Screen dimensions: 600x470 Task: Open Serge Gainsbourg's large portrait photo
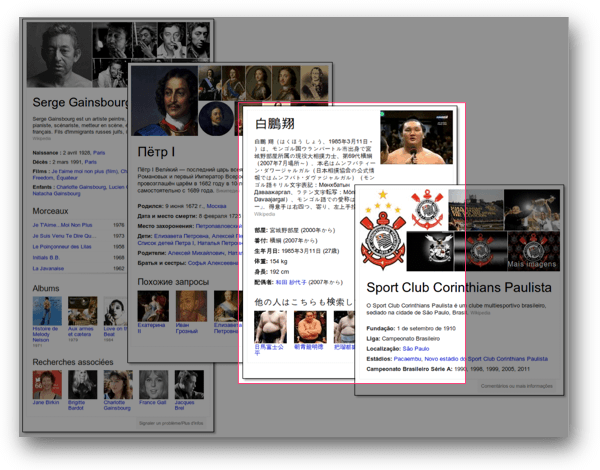59,55
